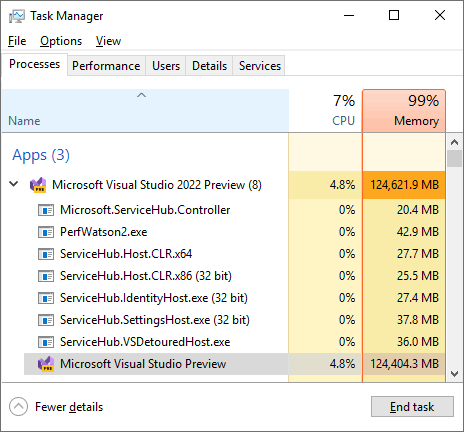Maximize the Task Manager window
The image size is (464, 432).
(394, 15)
